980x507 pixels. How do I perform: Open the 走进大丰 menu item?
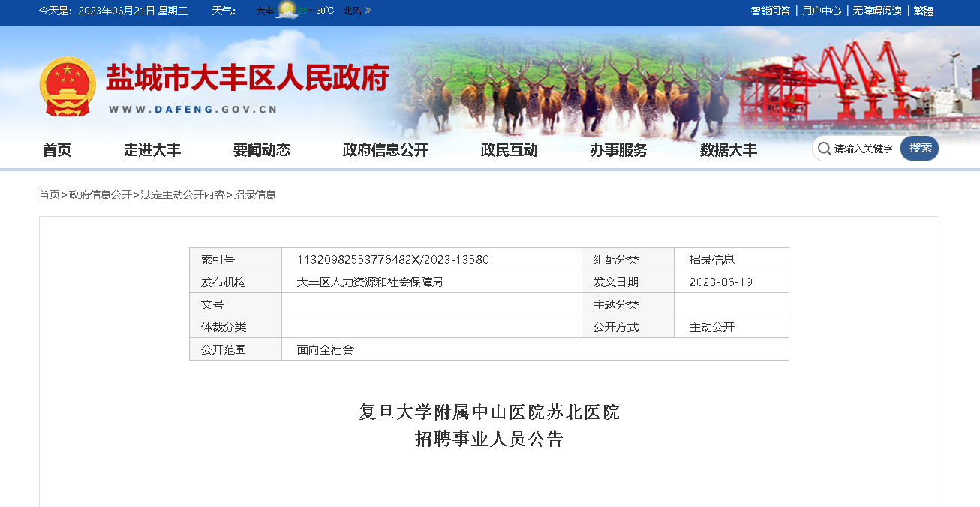click(x=152, y=150)
